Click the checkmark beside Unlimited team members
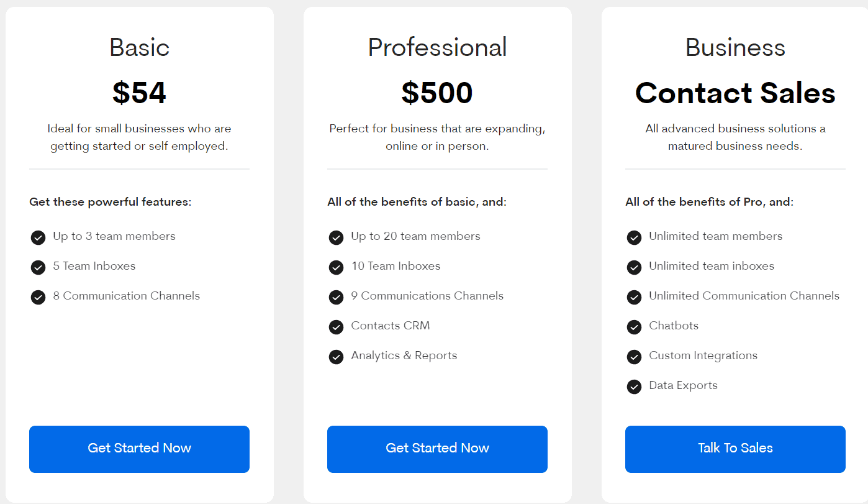The width and height of the screenshot is (868, 504). pyautogui.click(x=634, y=237)
